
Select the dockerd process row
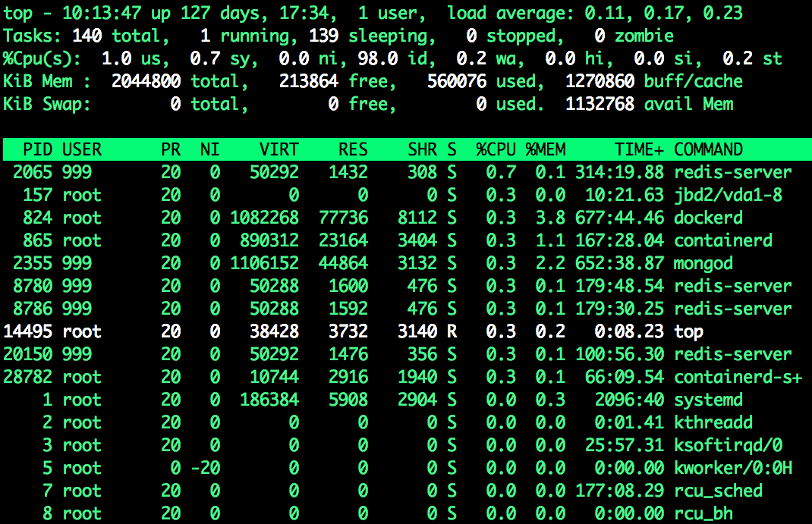point(379,218)
